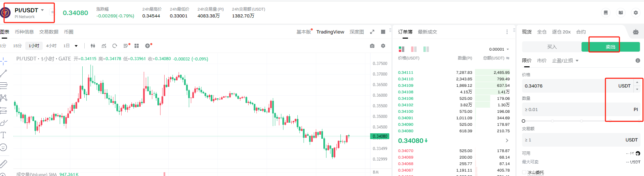Open chart settings gear icon
Image resolution: width=644 pixels, height=176 pixels.
point(383,46)
